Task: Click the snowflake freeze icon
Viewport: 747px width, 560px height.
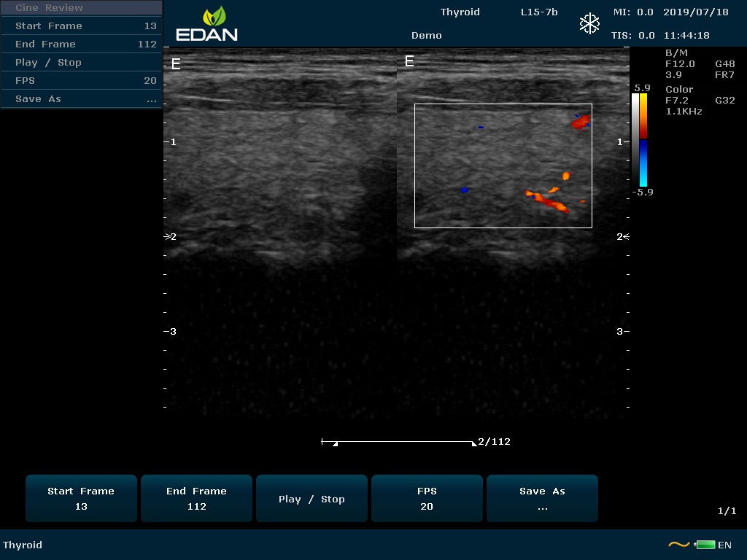Action: [589, 24]
